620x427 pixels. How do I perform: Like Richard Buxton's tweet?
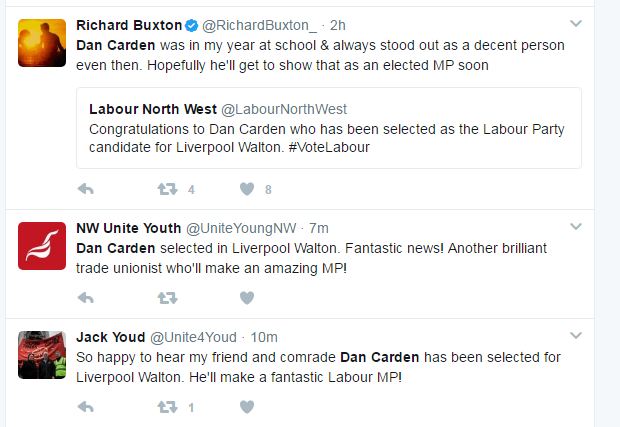(x=246, y=189)
